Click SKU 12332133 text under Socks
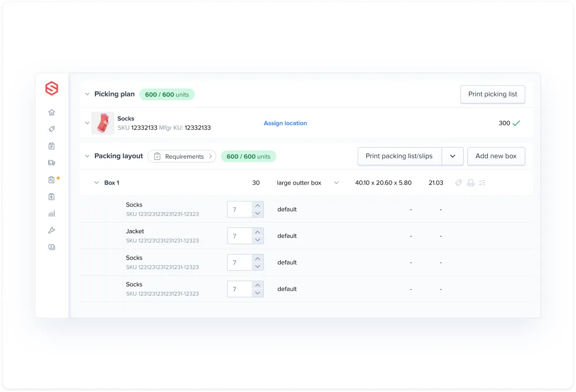The height and width of the screenshot is (392, 576). (x=137, y=128)
